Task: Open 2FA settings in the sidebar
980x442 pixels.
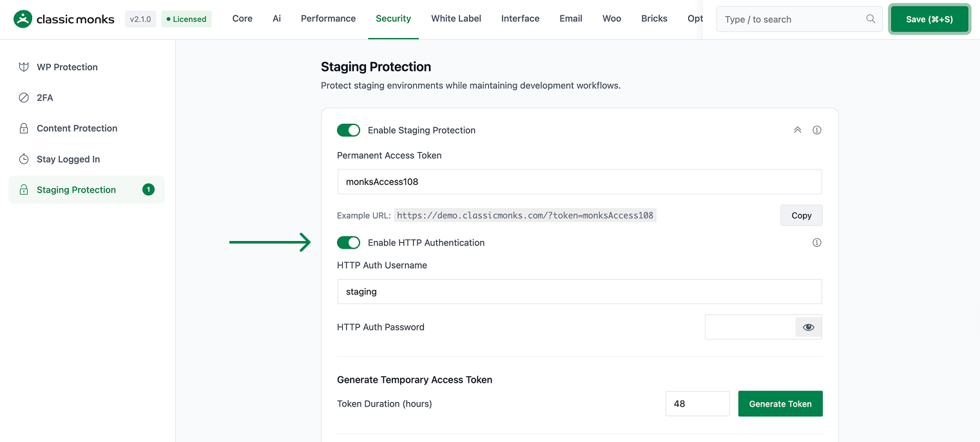Action: [x=86, y=98]
